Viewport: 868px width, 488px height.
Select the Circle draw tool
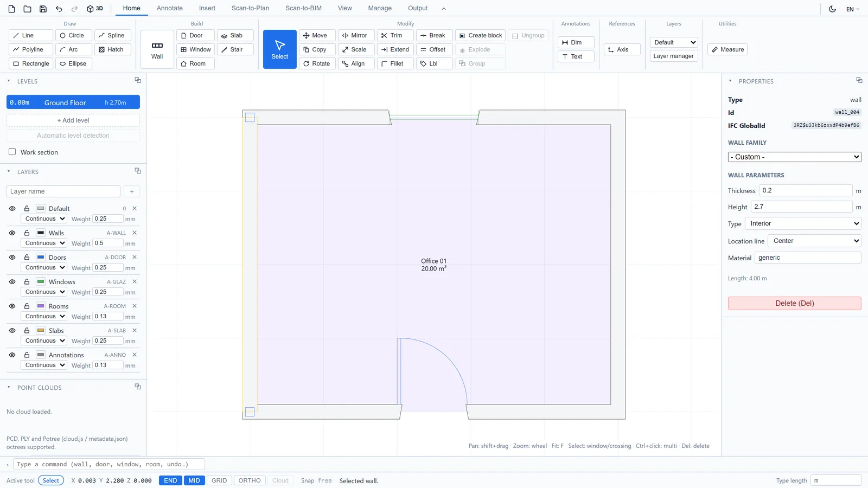click(74, 35)
